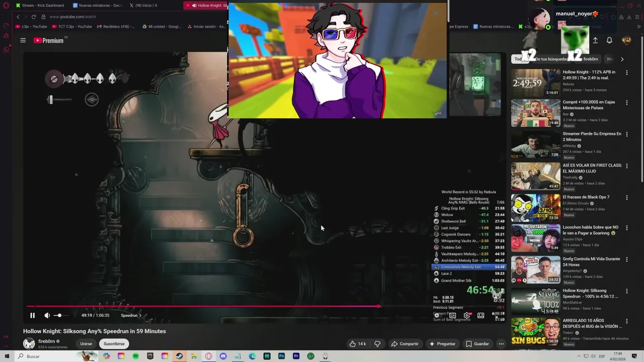The width and height of the screenshot is (644, 362).
Task: Open Windows Start menu
Action: pyautogui.click(x=7, y=356)
